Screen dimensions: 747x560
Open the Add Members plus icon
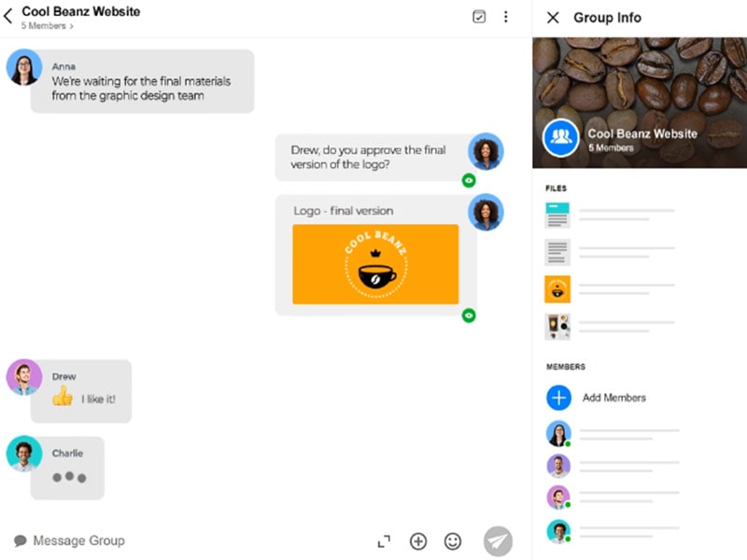558,397
